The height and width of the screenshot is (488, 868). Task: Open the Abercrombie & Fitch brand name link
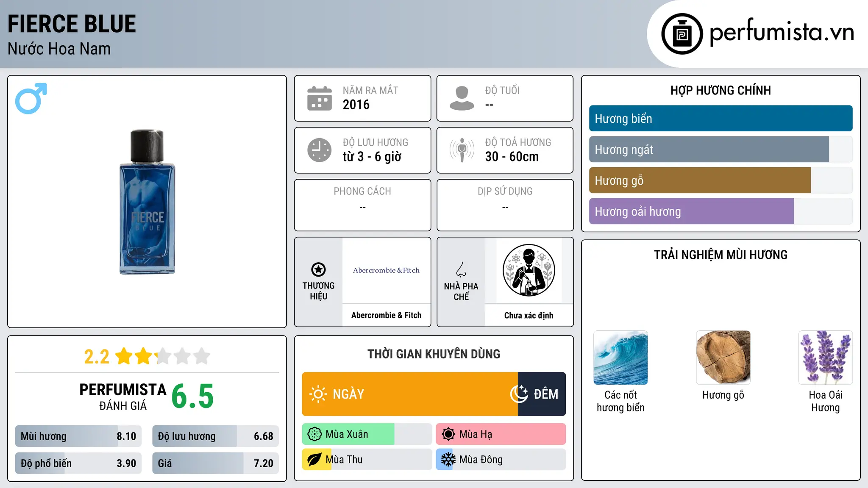click(386, 315)
